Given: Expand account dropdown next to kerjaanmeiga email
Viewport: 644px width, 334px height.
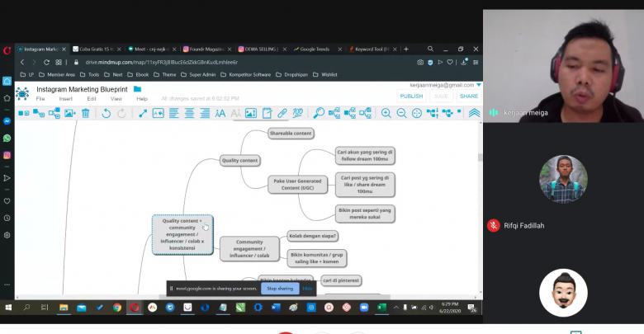Looking at the screenshot, I should click(x=479, y=85).
